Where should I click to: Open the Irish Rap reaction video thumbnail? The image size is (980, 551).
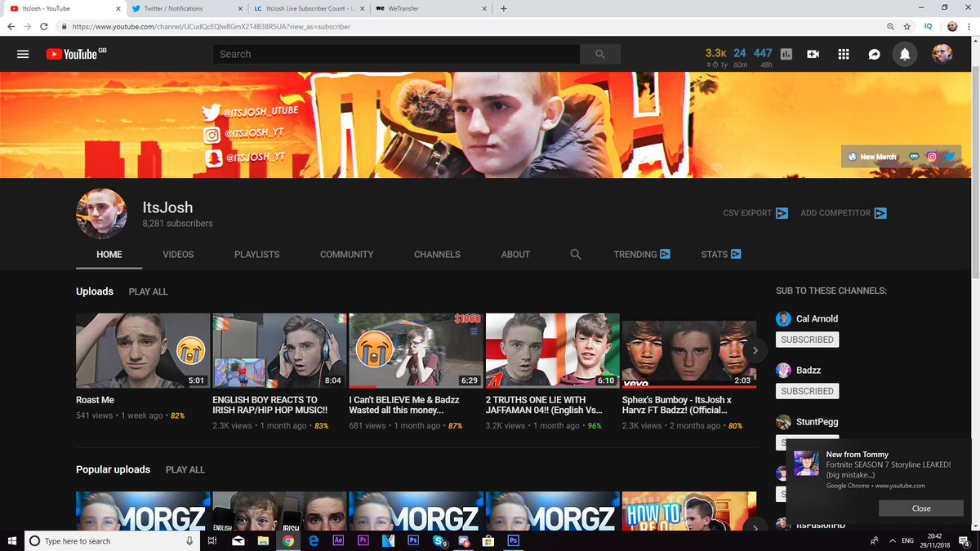coord(279,350)
